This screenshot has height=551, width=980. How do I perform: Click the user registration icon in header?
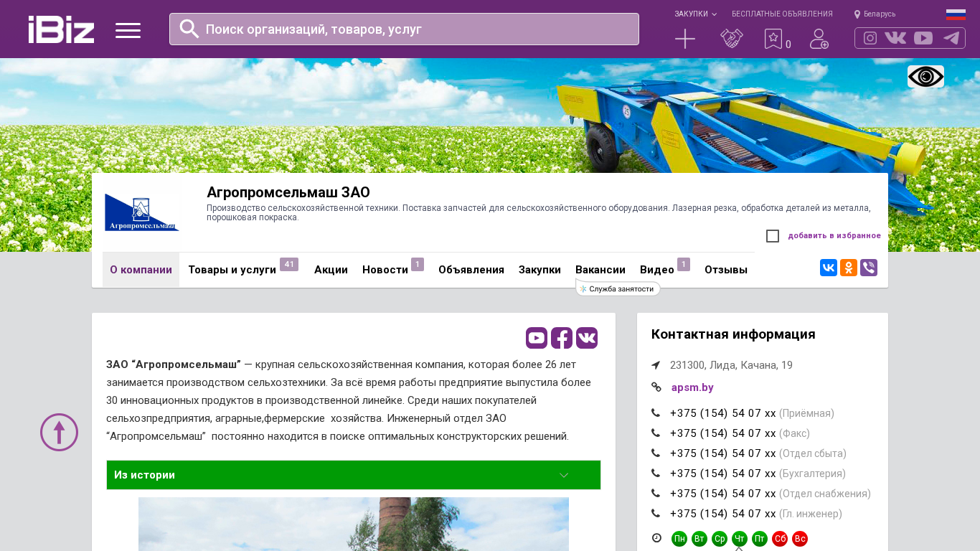[x=819, y=39]
